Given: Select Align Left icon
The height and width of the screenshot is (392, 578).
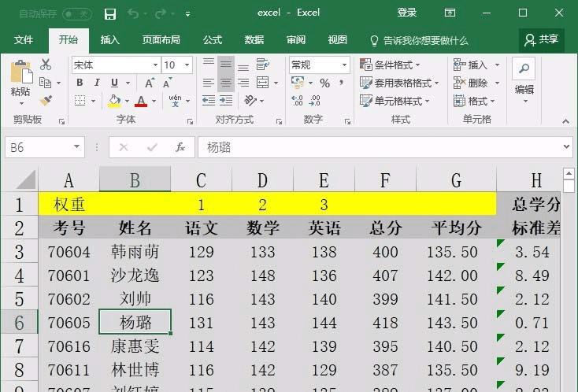Looking at the screenshot, I should pyautogui.click(x=208, y=83).
